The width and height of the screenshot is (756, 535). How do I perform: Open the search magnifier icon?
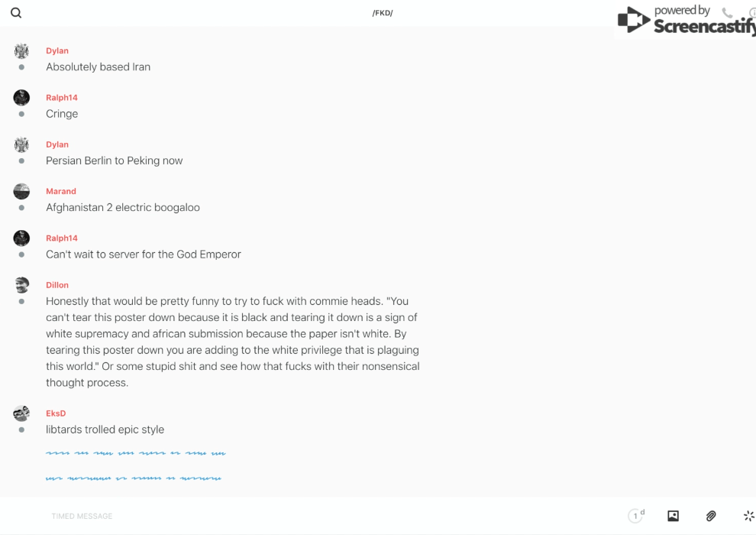[16, 13]
